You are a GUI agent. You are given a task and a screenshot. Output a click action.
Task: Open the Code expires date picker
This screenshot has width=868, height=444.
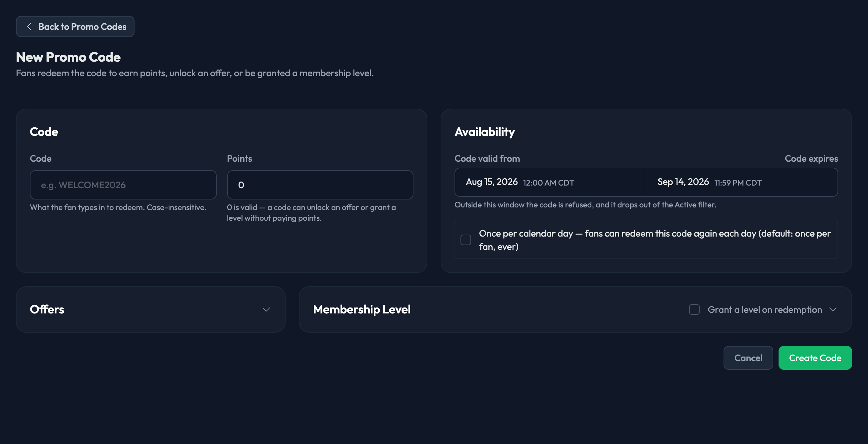coord(742,182)
